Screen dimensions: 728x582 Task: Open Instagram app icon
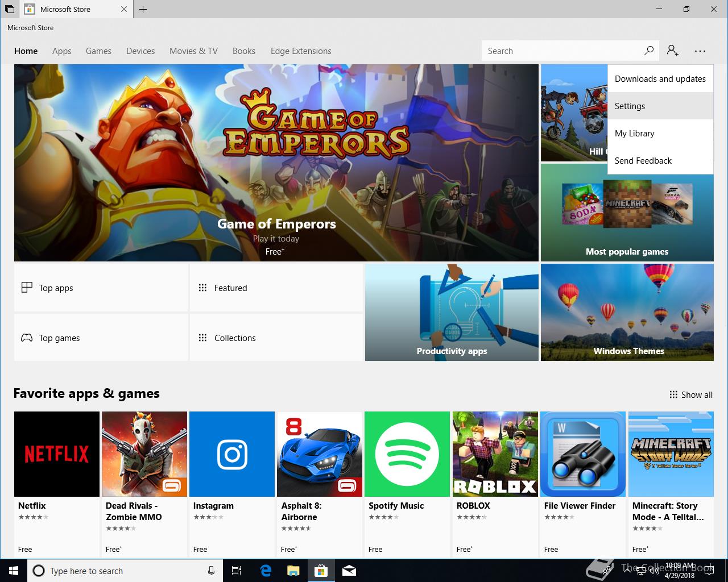click(x=232, y=454)
